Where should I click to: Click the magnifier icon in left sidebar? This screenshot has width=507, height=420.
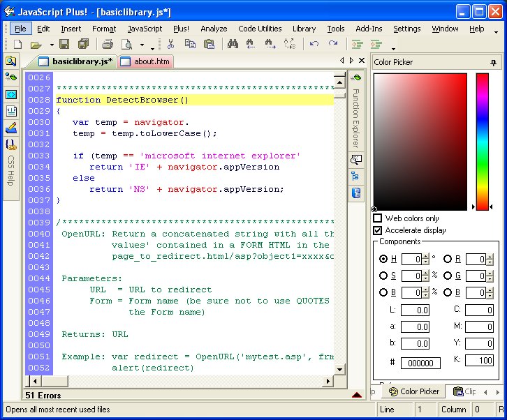11,61
